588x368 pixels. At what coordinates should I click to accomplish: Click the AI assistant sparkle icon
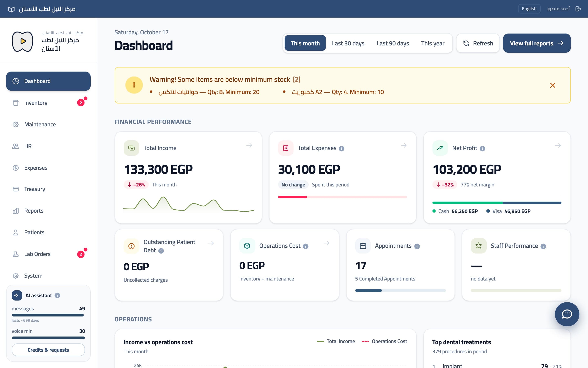click(x=17, y=295)
